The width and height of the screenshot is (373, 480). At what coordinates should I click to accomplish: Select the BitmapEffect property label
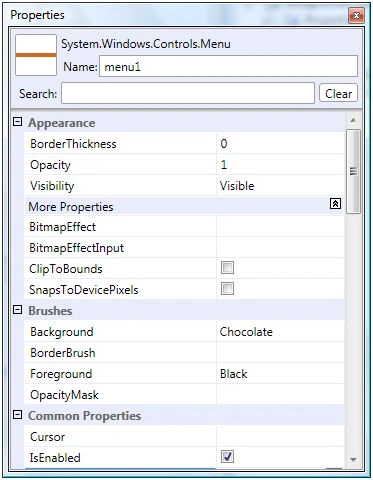point(62,227)
